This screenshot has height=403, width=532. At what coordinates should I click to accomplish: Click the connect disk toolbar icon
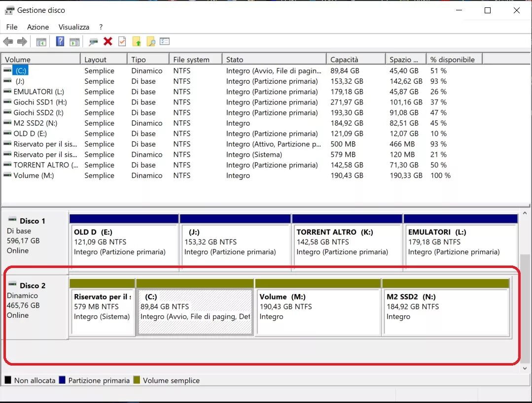coord(93,42)
